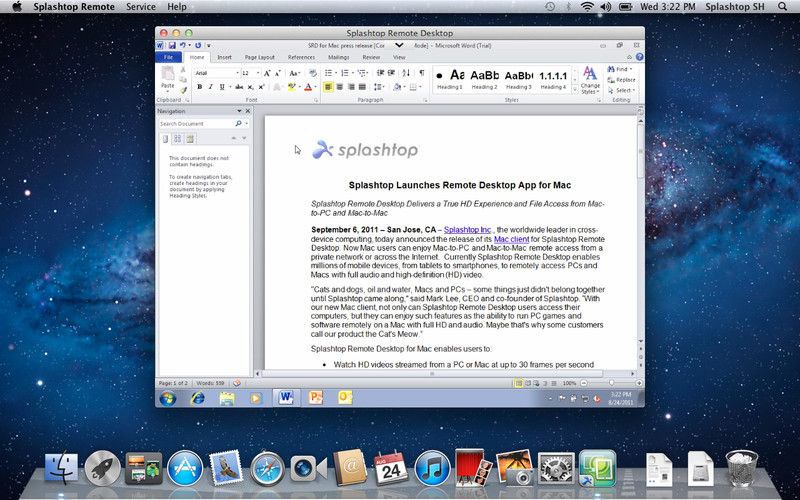Click the strikethrough abc icon
The width and height of the screenshot is (800, 500).
coord(239,87)
